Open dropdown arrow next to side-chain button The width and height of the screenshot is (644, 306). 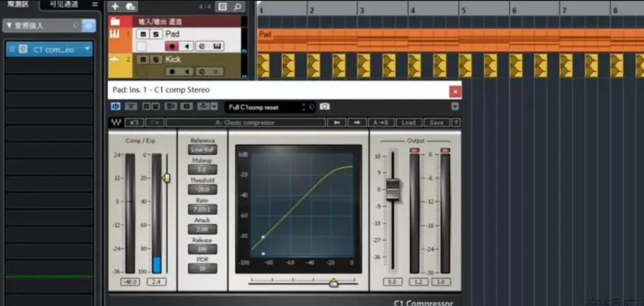tap(214, 106)
